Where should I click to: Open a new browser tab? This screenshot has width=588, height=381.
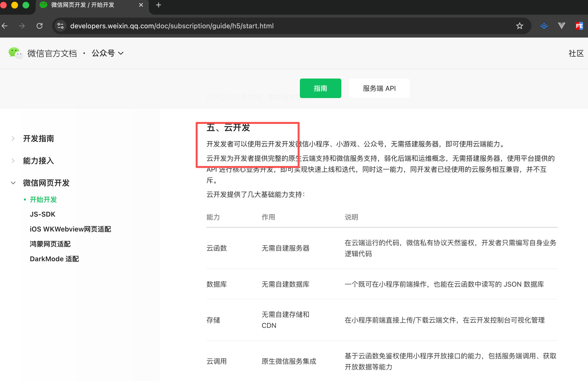pos(159,5)
